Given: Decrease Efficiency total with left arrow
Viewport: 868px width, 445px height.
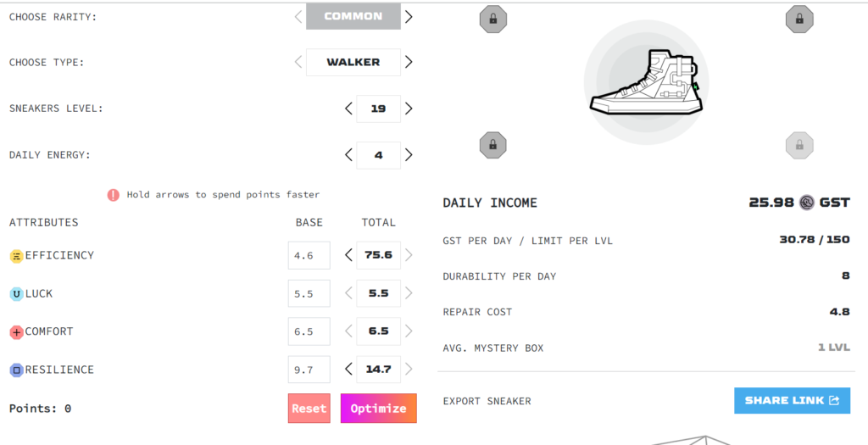Looking at the screenshot, I should (x=348, y=255).
